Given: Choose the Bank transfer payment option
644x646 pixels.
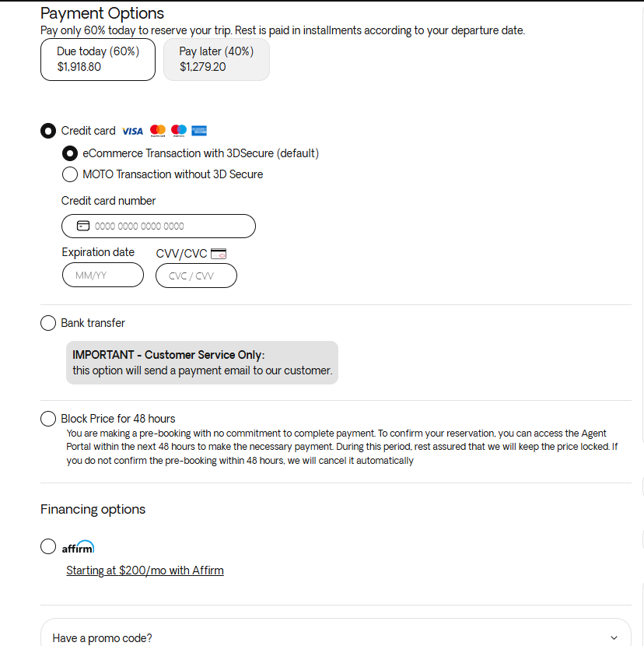Looking at the screenshot, I should pyautogui.click(x=48, y=323).
